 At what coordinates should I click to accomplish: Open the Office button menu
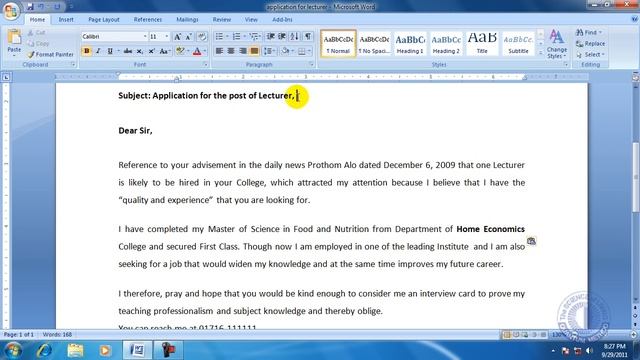click(11, 11)
